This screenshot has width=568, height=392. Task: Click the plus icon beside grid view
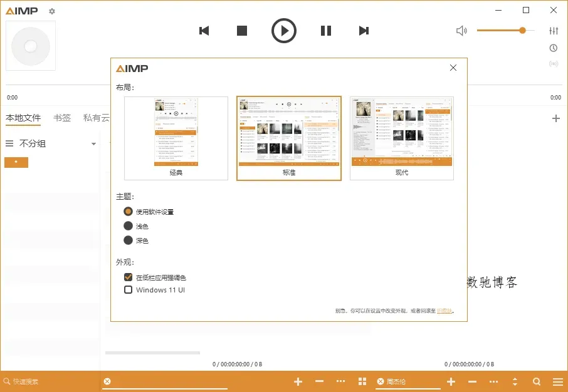(x=298, y=381)
